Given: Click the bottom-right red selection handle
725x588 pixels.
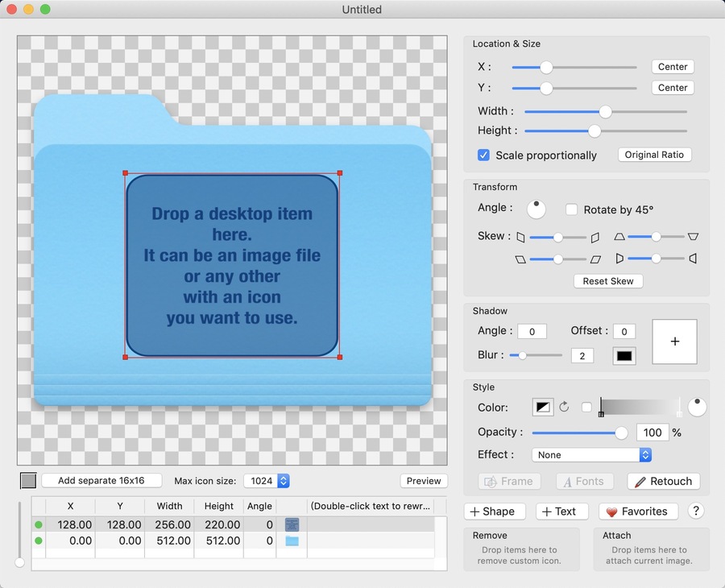Looking at the screenshot, I should pos(340,357).
